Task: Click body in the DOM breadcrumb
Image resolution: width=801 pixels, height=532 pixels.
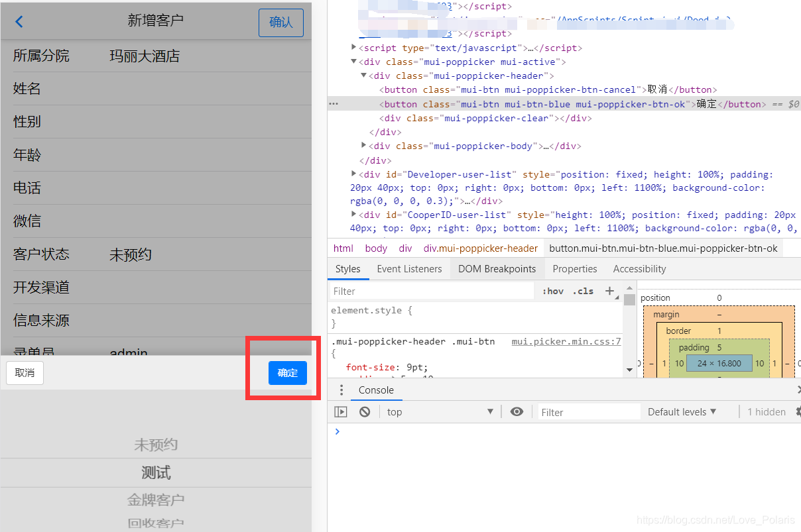Action: (x=376, y=248)
